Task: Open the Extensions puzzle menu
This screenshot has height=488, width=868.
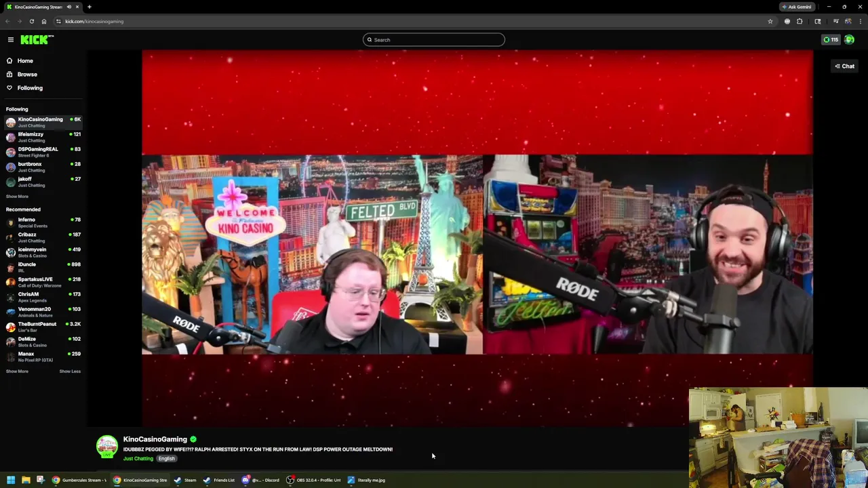Action: tap(800, 22)
